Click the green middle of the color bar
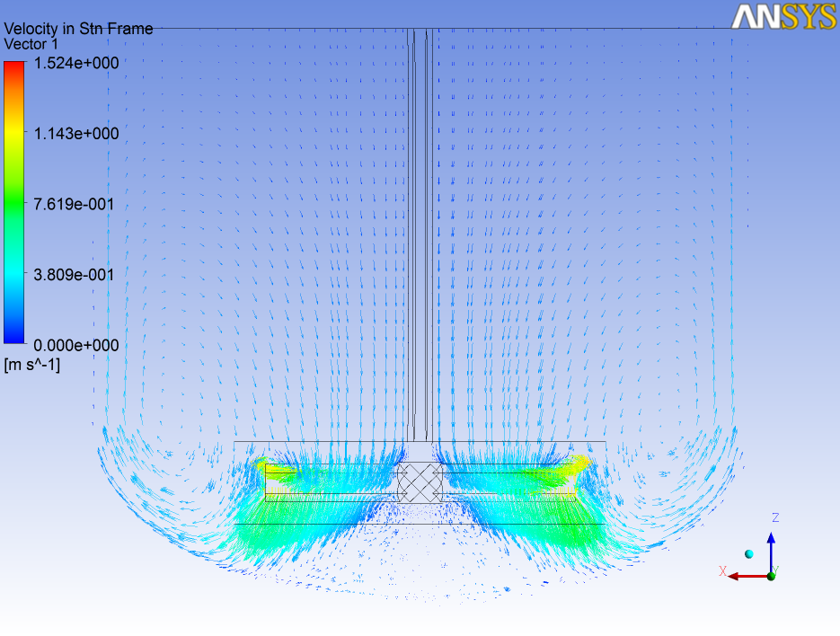The height and width of the screenshot is (636, 840). coord(14,203)
